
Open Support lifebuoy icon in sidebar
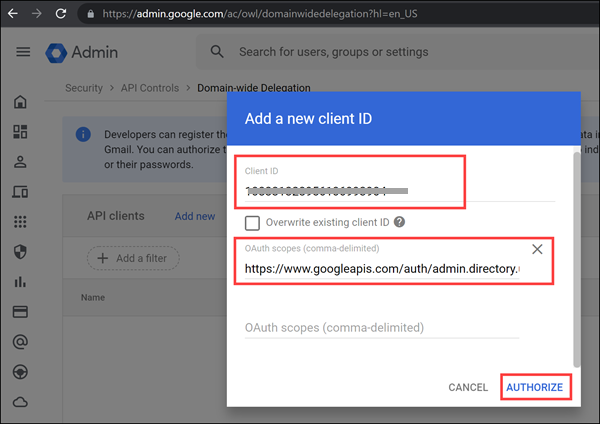(x=20, y=372)
